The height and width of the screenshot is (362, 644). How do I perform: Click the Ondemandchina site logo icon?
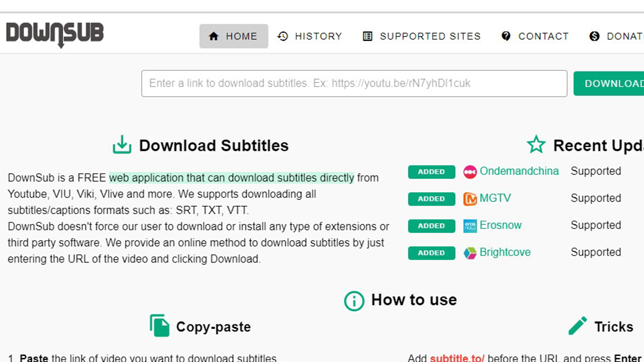pos(470,172)
